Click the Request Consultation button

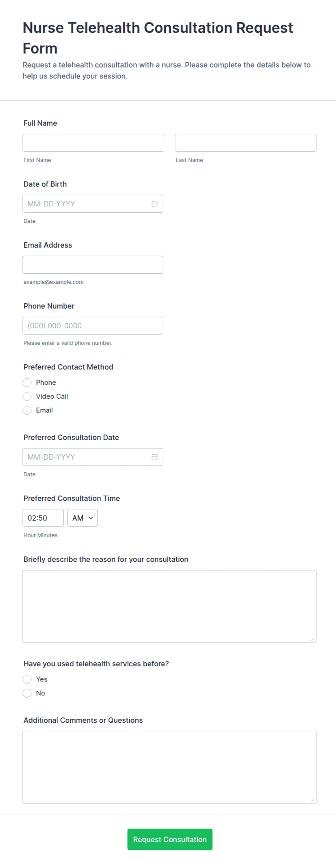coord(170,839)
